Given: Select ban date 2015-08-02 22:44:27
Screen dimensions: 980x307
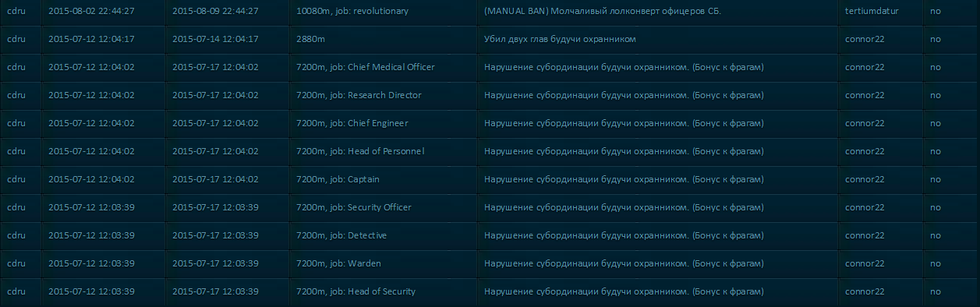Looking at the screenshot, I should [91, 11].
